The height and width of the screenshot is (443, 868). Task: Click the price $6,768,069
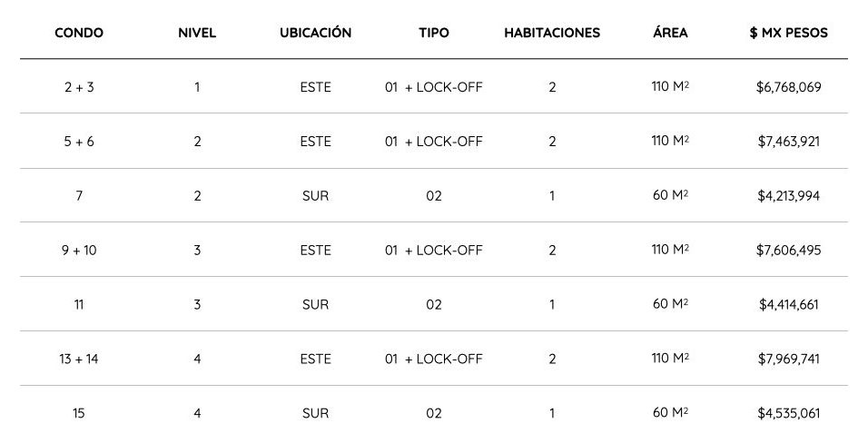click(788, 87)
